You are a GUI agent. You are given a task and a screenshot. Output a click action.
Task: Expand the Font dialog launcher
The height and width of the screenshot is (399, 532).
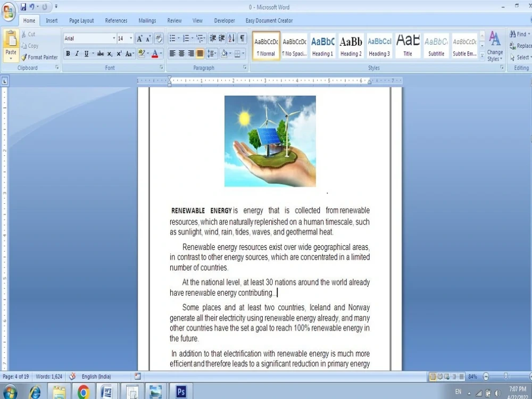coord(162,68)
